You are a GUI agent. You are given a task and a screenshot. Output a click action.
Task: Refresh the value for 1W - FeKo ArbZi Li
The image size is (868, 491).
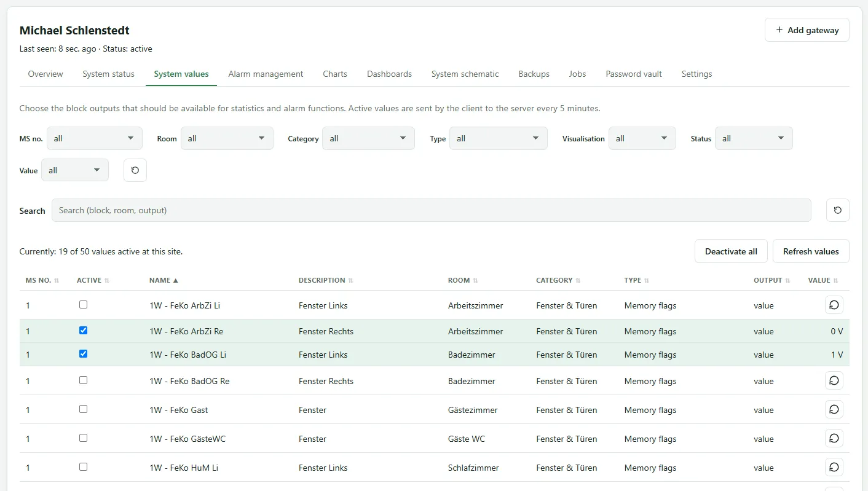pyautogui.click(x=834, y=305)
